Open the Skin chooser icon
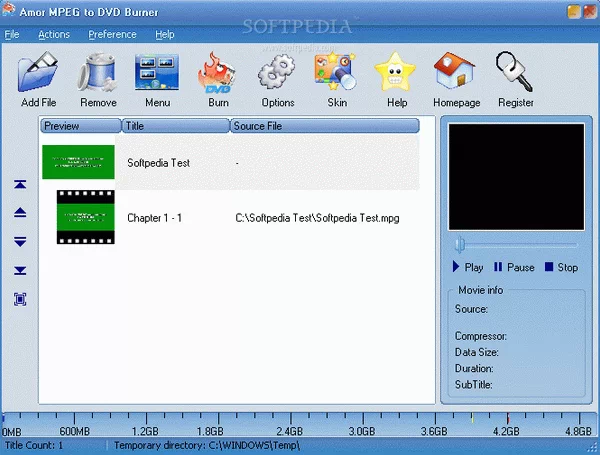The height and width of the screenshot is (455, 600). click(336, 72)
